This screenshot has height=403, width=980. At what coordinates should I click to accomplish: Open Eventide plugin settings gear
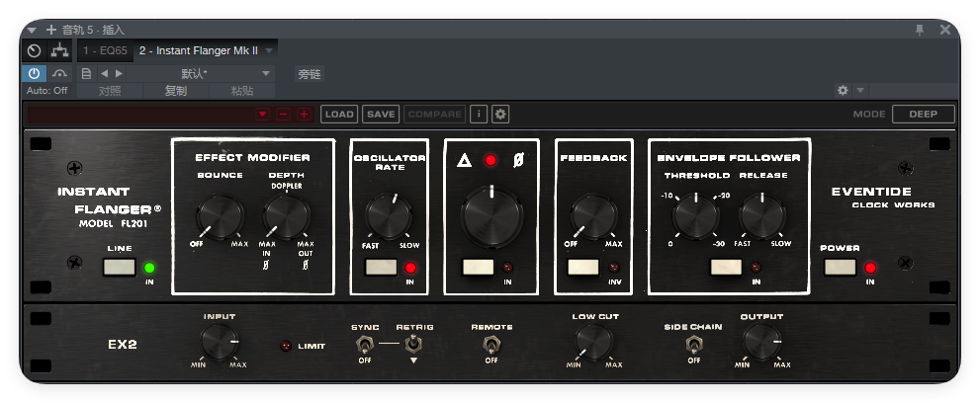500,115
